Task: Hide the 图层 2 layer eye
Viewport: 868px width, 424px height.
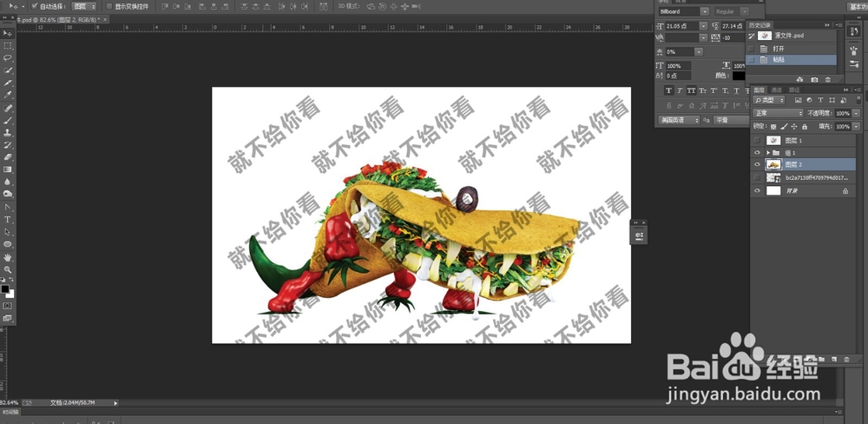Action: (757, 164)
